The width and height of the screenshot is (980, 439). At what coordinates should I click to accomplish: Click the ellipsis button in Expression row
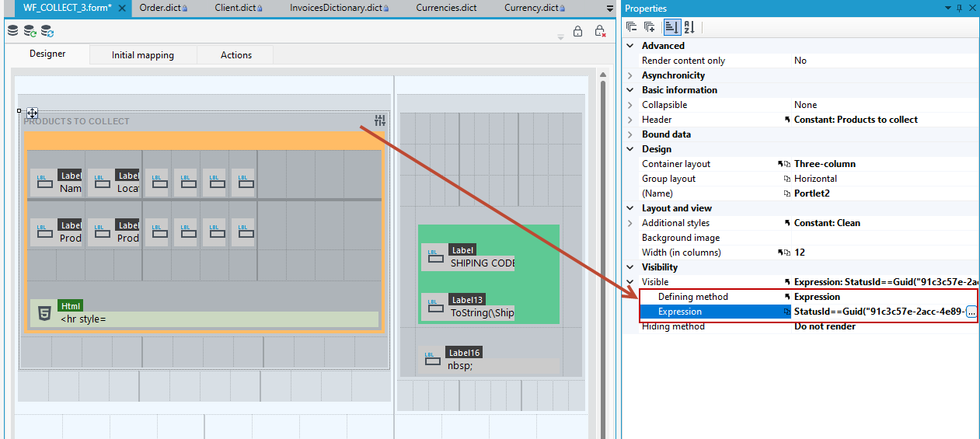(971, 312)
